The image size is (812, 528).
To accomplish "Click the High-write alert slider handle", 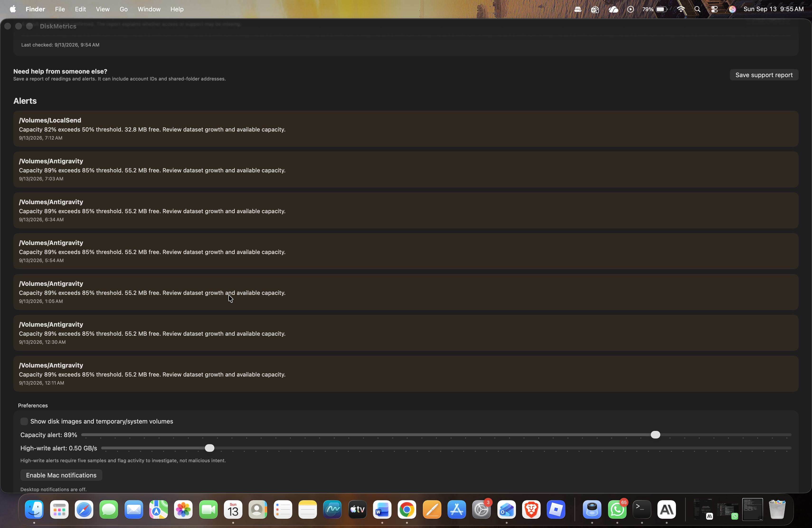I will [x=209, y=448].
